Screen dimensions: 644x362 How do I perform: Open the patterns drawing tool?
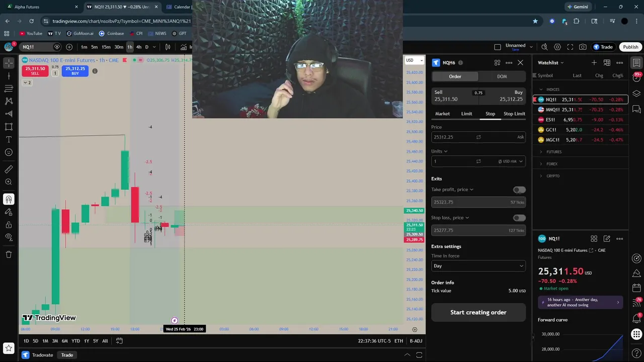point(9,101)
